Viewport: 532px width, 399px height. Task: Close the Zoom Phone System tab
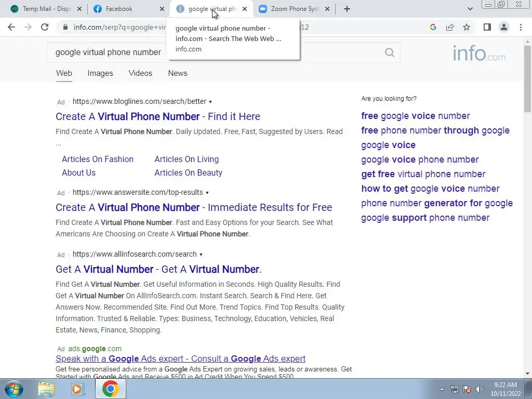tap(327, 9)
